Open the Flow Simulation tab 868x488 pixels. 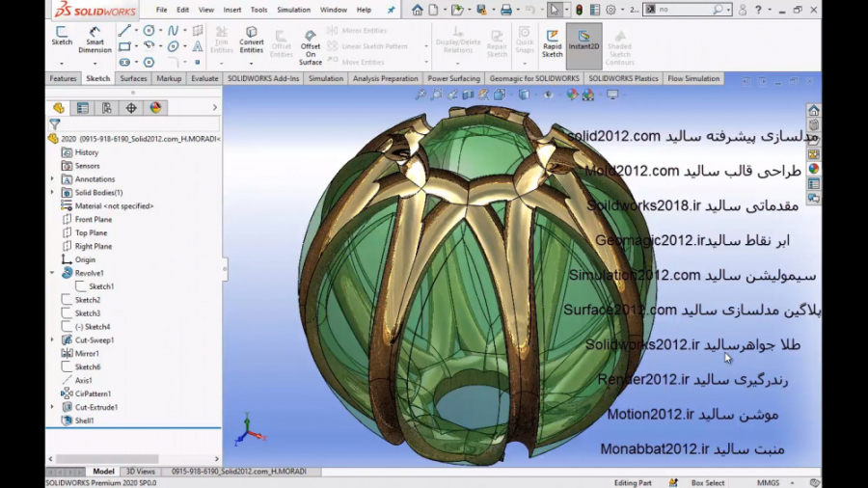(693, 78)
